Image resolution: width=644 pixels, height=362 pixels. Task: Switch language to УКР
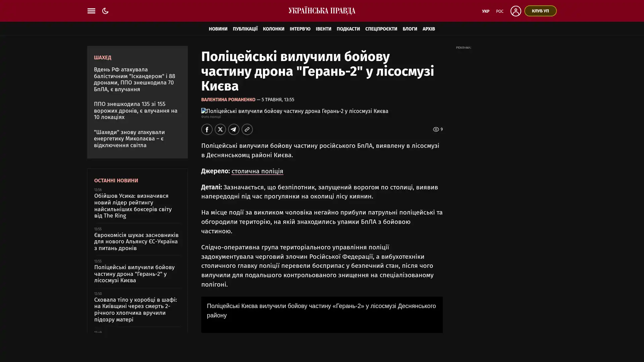pos(486,11)
